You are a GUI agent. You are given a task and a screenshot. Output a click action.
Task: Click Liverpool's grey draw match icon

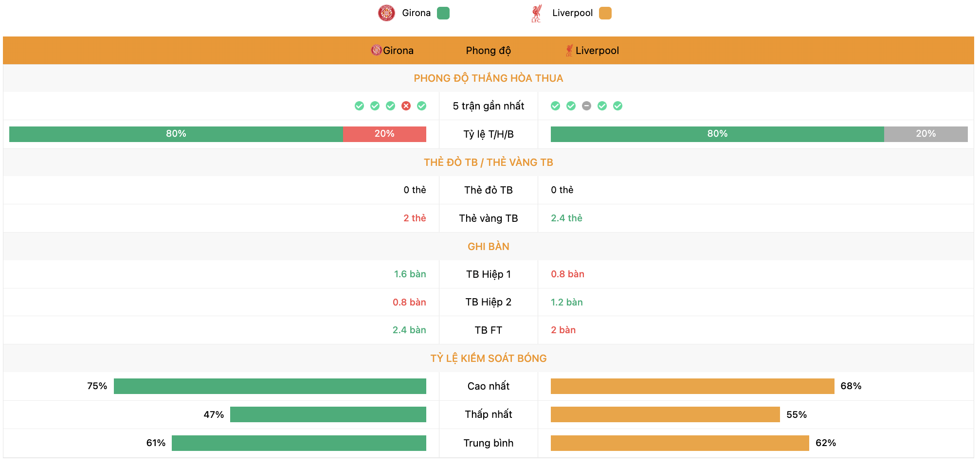point(586,106)
